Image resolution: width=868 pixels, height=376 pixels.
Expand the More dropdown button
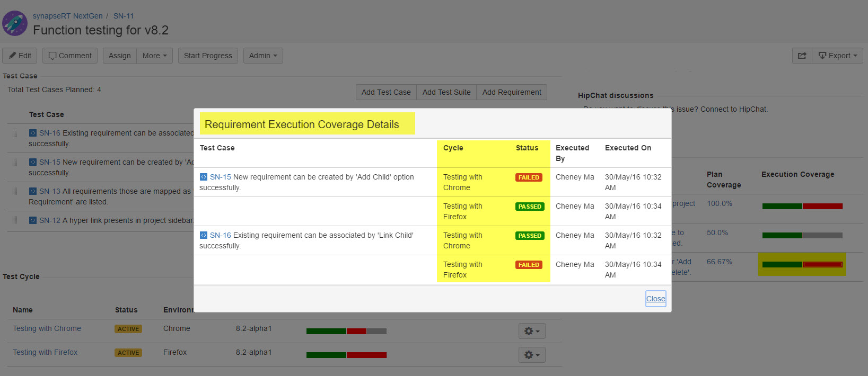pyautogui.click(x=154, y=56)
